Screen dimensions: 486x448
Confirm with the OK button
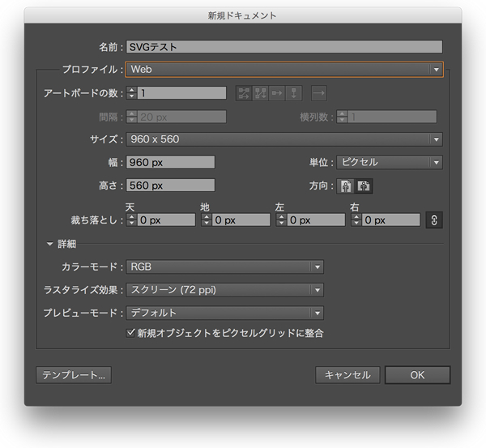416,375
